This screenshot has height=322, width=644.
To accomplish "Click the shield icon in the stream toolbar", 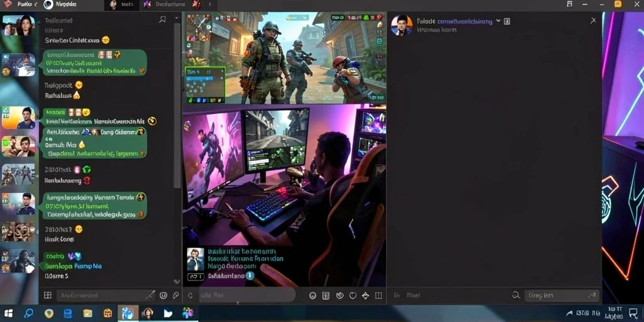I will tap(313, 296).
